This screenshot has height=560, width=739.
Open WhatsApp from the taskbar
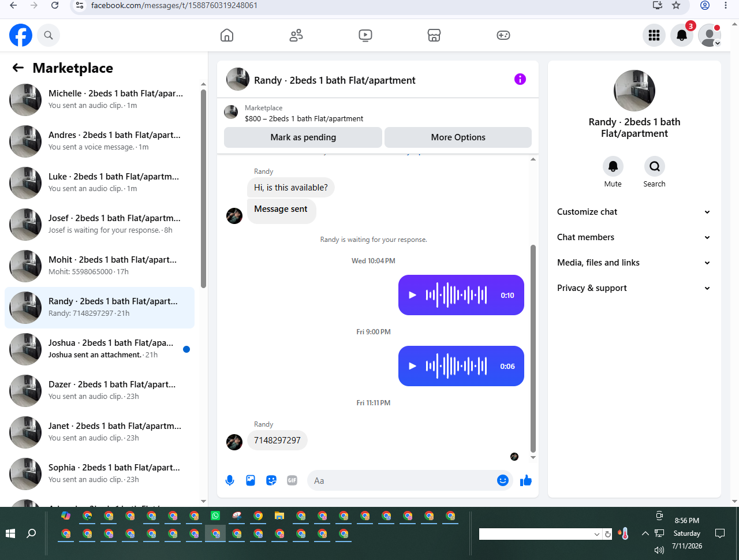[215, 516]
